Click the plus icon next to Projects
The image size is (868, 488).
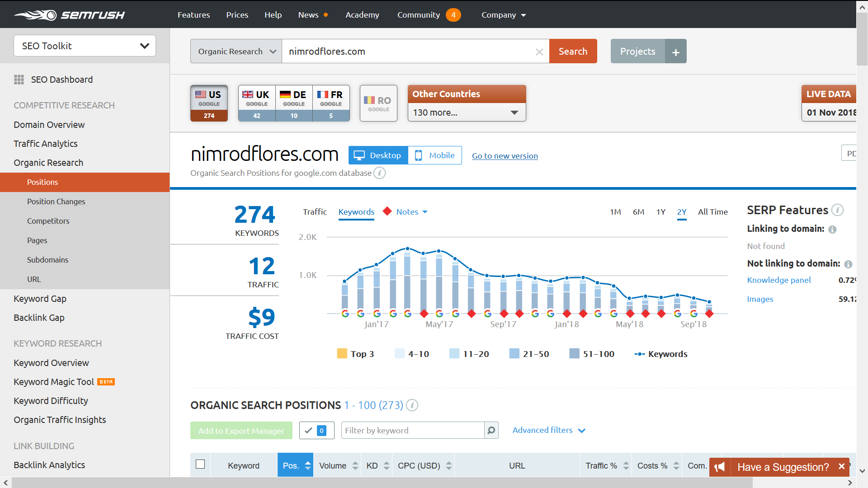[676, 52]
